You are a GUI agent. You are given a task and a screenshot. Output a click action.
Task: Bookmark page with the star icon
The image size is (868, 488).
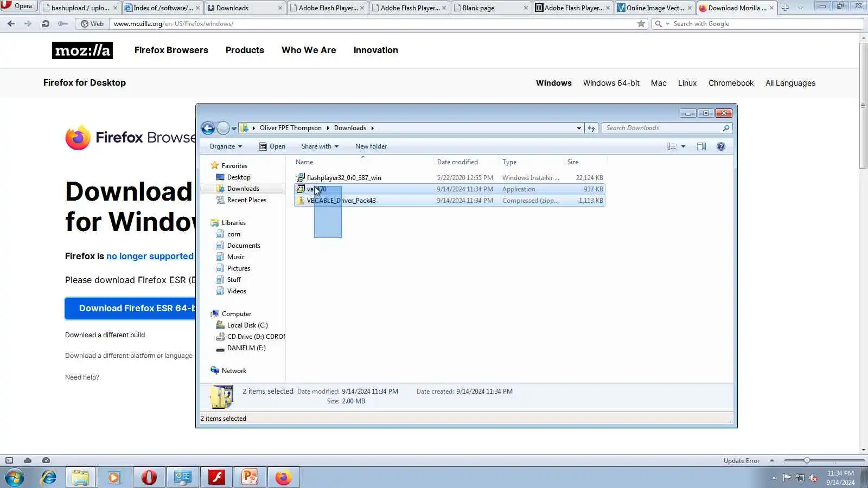(x=641, y=24)
